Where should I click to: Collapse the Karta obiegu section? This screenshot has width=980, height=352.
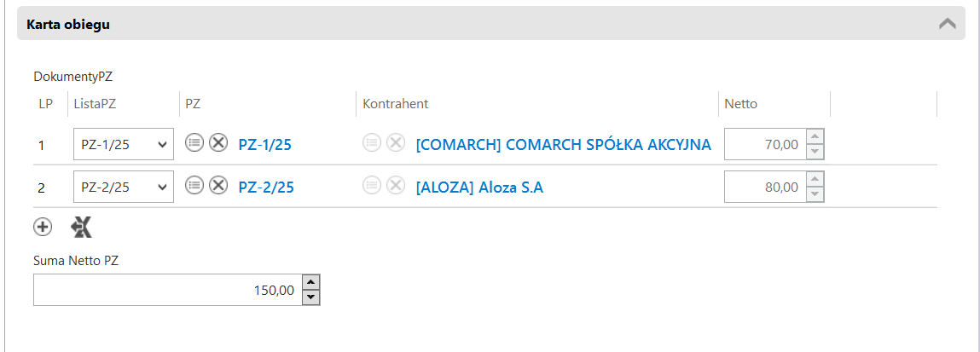947,24
